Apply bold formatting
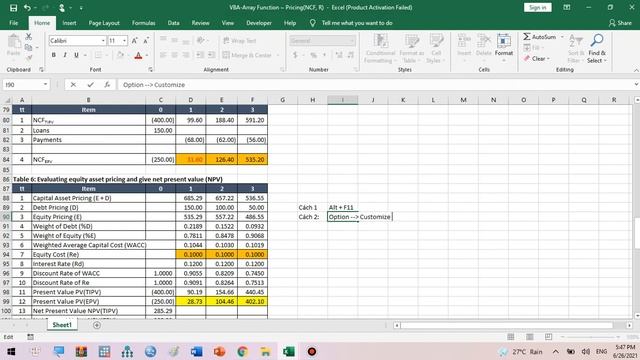The width and height of the screenshot is (640, 360). 53,55
